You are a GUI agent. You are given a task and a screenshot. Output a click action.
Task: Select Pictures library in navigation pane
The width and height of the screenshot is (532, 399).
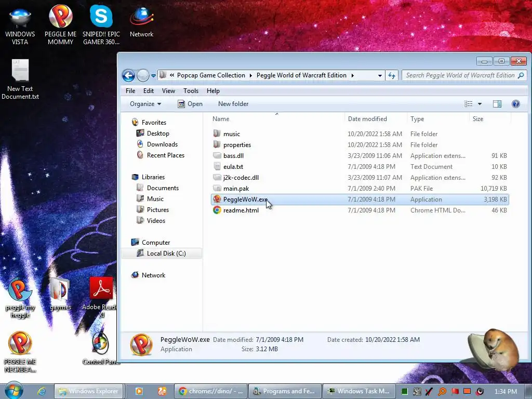point(157,210)
